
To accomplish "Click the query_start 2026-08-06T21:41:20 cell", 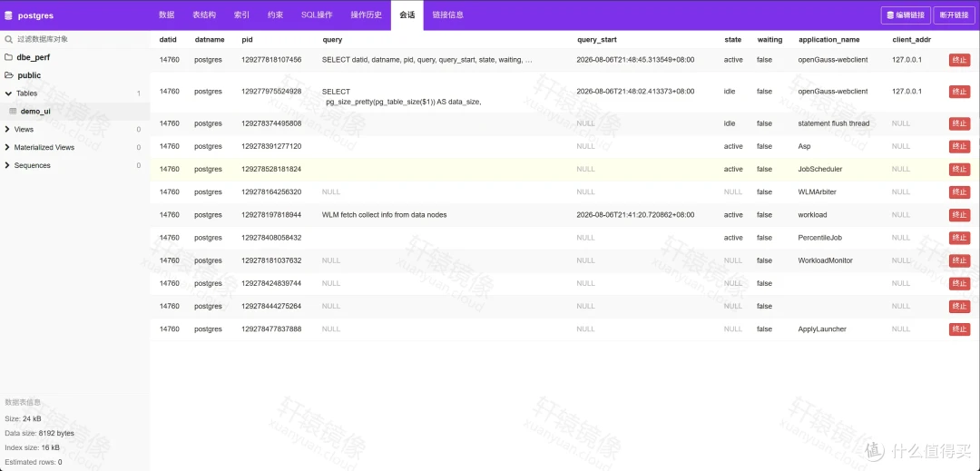I will click(635, 215).
